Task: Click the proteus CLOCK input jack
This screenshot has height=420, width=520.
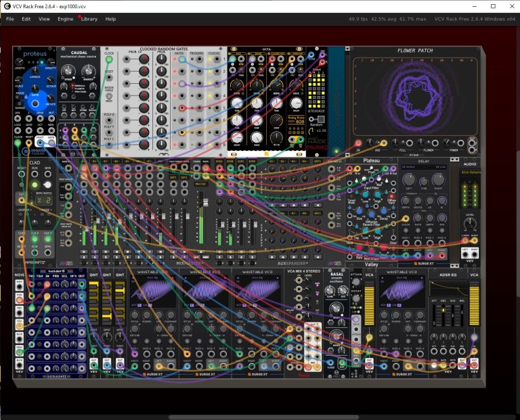Action: pyautogui.click(x=18, y=143)
